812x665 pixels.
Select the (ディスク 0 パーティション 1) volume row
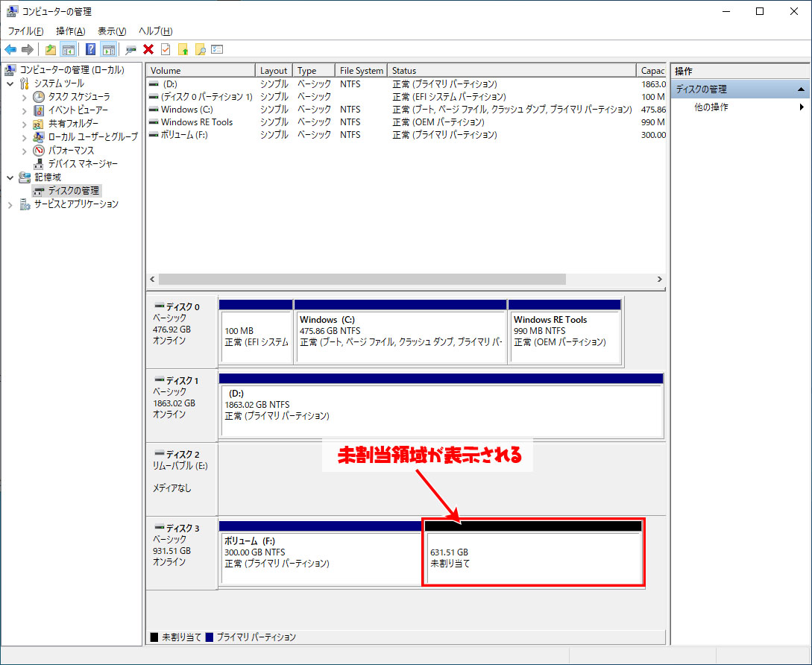click(406, 97)
